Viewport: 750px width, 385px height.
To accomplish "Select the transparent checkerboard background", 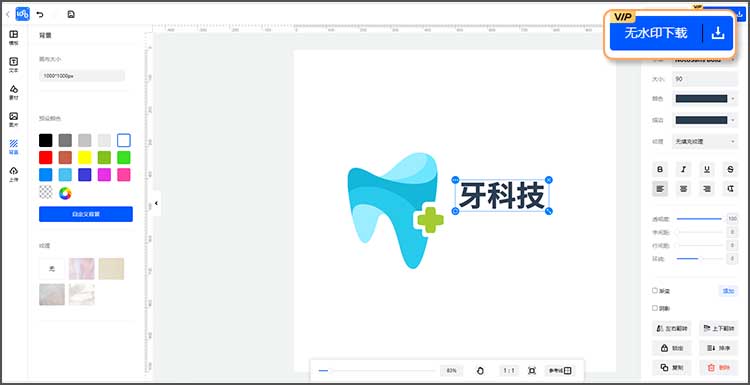I will [45, 193].
